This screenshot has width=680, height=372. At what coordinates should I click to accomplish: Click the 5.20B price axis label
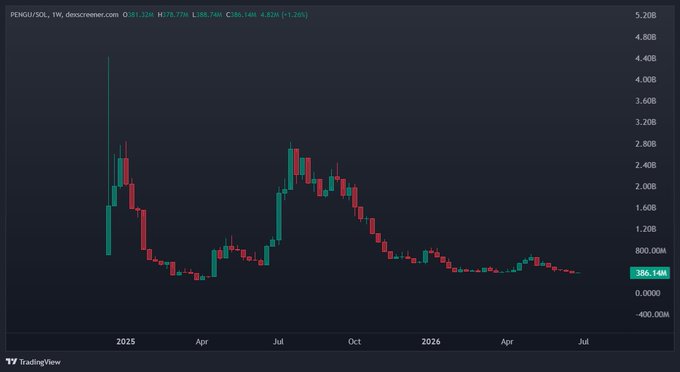[646, 16]
